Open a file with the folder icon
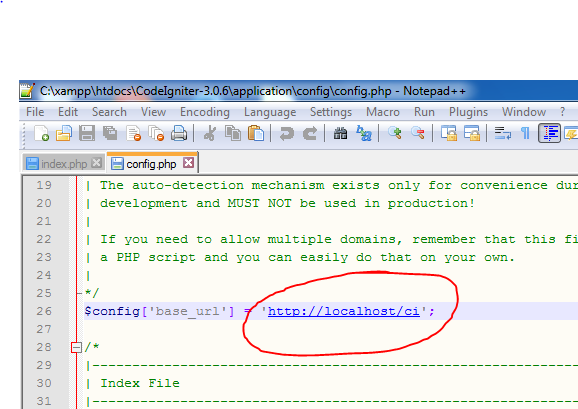 click(x=64, y=133)
